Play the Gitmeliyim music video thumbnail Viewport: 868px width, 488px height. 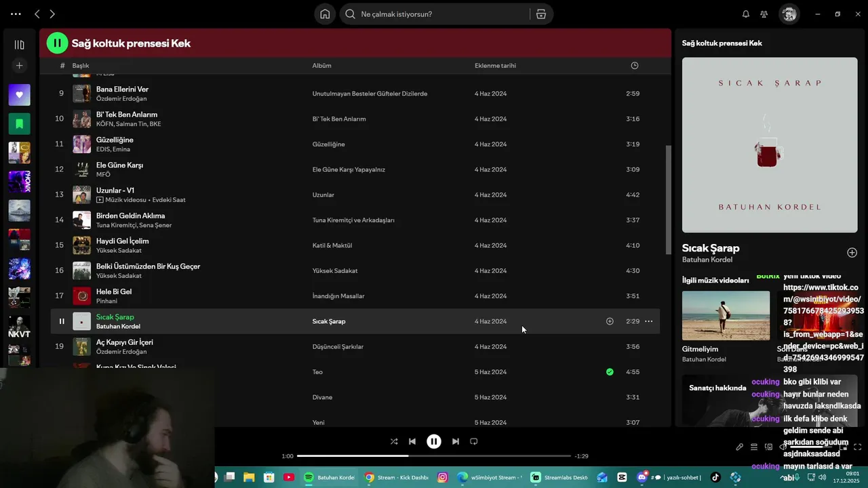point(726,315)
